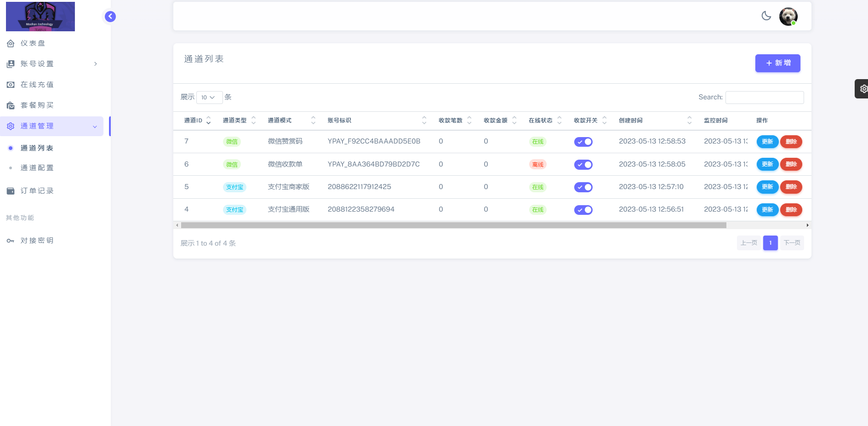Click the horizontal table scrollbar

pyautogui.click(x=453, y=225)
